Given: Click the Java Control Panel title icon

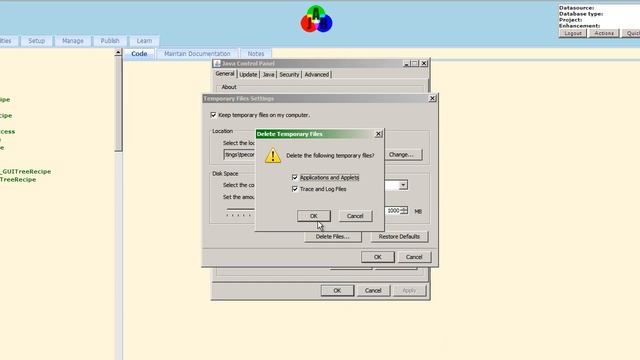Looking at the screenshot, I should tap(217, 64).
